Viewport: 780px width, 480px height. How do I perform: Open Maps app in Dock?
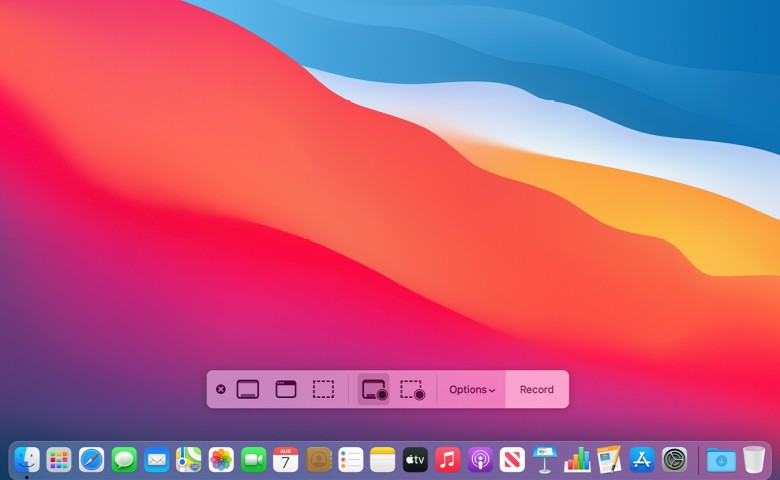click(189, 459)
